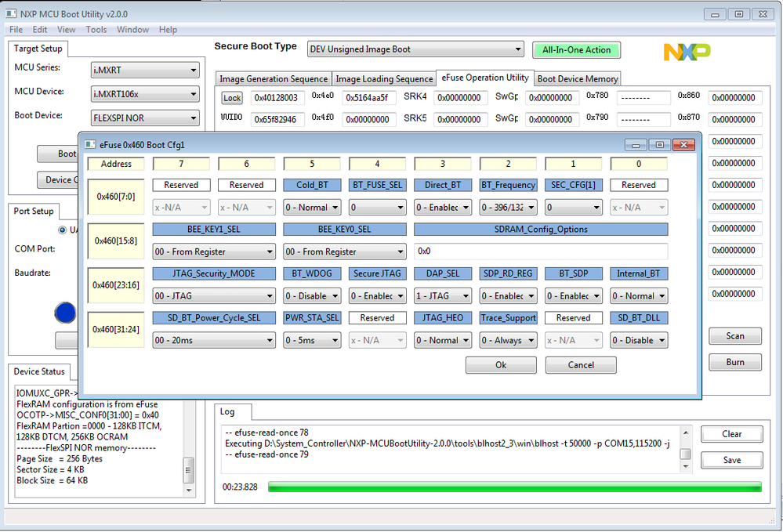Select the UART radio button in Port Setup

(x=63, y=230)
